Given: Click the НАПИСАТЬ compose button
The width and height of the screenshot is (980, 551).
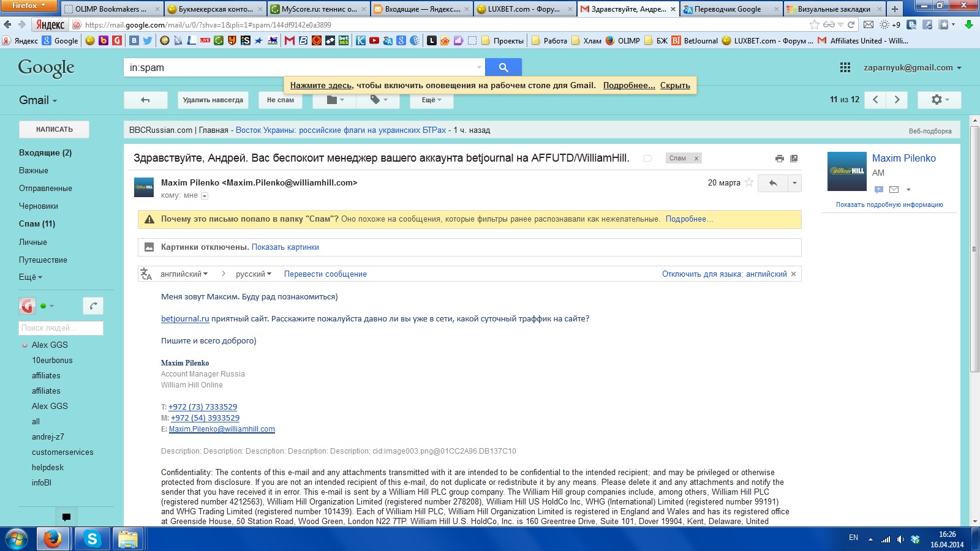Looking at the screenshot, I should click(x=54, y=130).
